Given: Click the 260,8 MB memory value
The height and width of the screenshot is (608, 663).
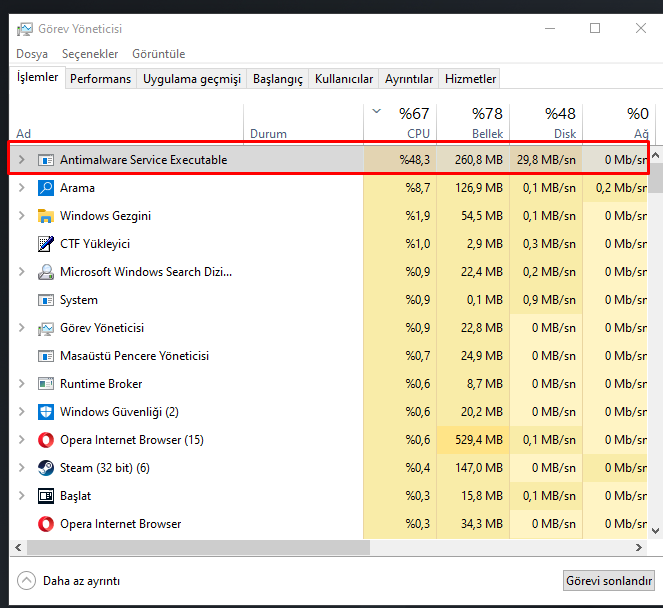Looking at the screenshot, I should point(479,160).
